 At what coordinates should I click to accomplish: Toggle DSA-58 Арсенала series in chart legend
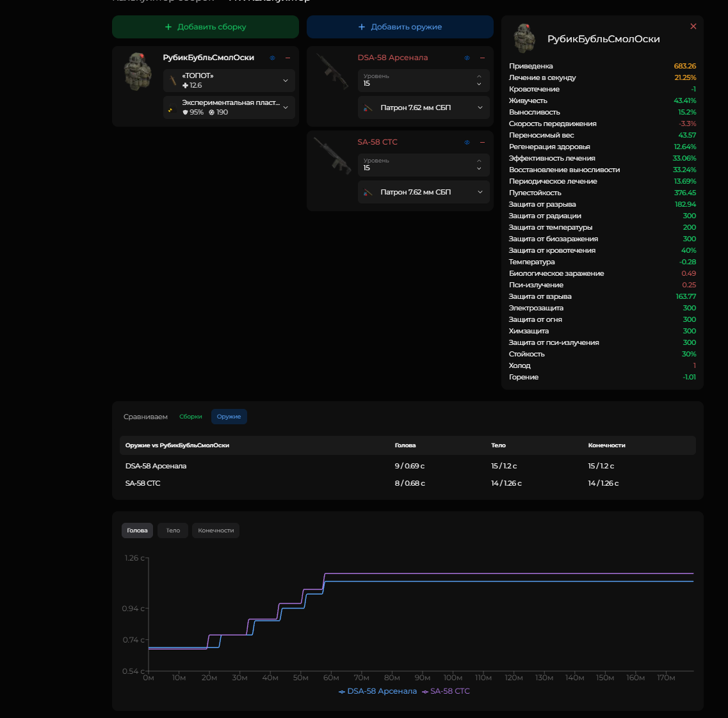[378, 691]
